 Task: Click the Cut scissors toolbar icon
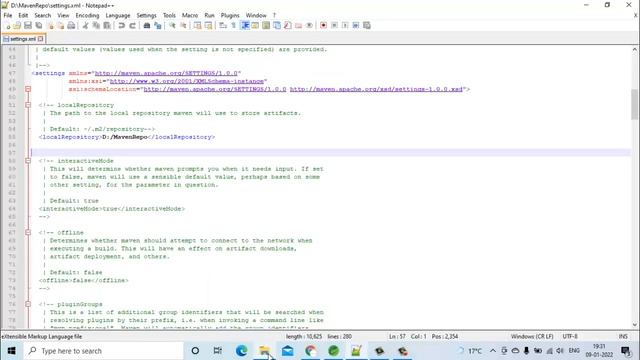point(85,25)
